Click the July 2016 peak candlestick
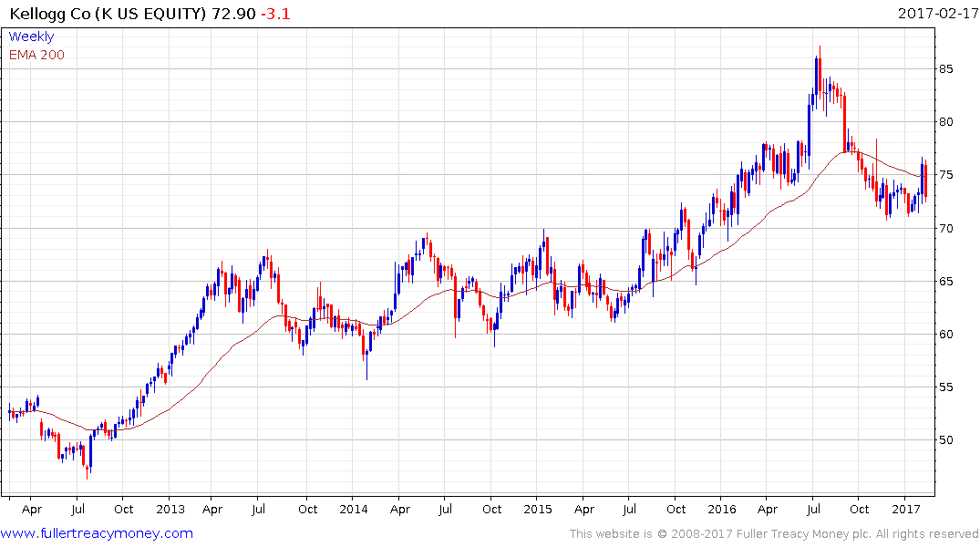The height and width of the screenshot is (547, 980). pos(820,70)
